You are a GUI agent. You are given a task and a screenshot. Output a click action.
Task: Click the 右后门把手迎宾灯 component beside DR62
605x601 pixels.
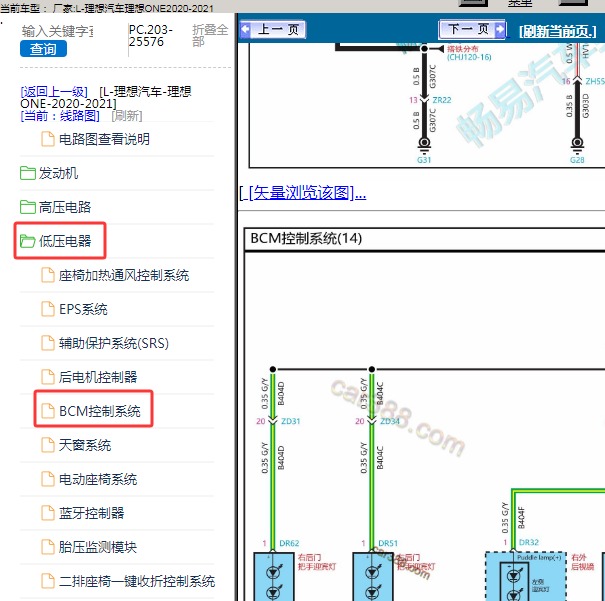coord(274,577)
